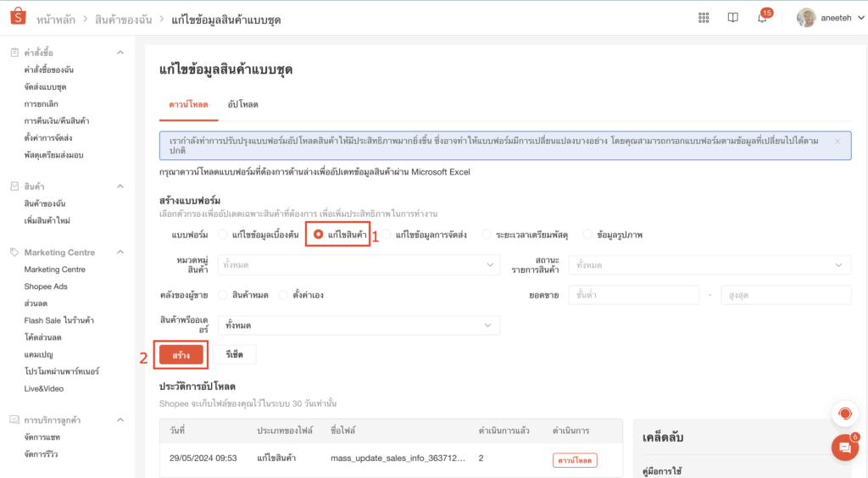868x478 pixels.
Task: Collapse the สินค้า sidebar section
Action: [120, 186]
